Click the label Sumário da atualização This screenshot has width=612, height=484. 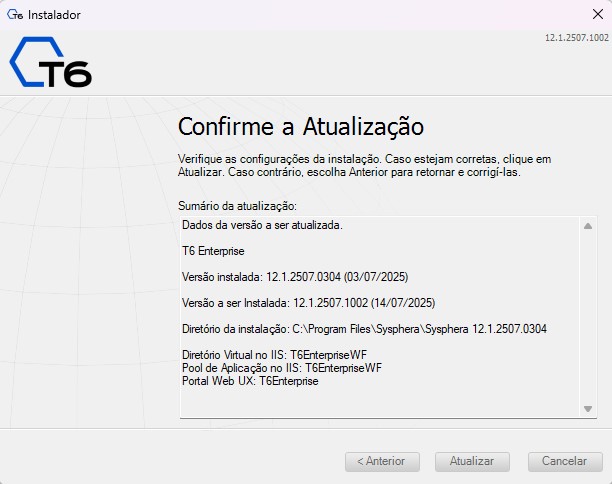coord(237,206)
